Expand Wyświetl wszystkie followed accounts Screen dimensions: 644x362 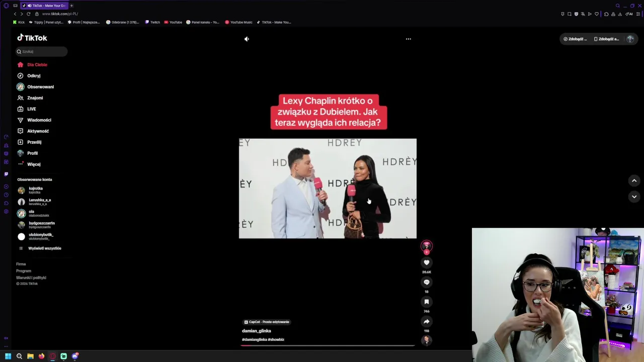pyautogui.click(x=40, y=248)
